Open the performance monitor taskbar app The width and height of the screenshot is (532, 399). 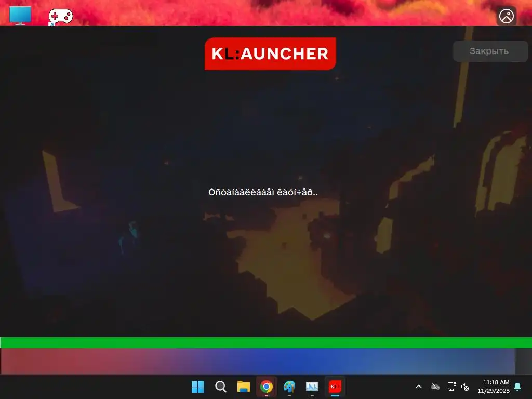pos(312,387)
